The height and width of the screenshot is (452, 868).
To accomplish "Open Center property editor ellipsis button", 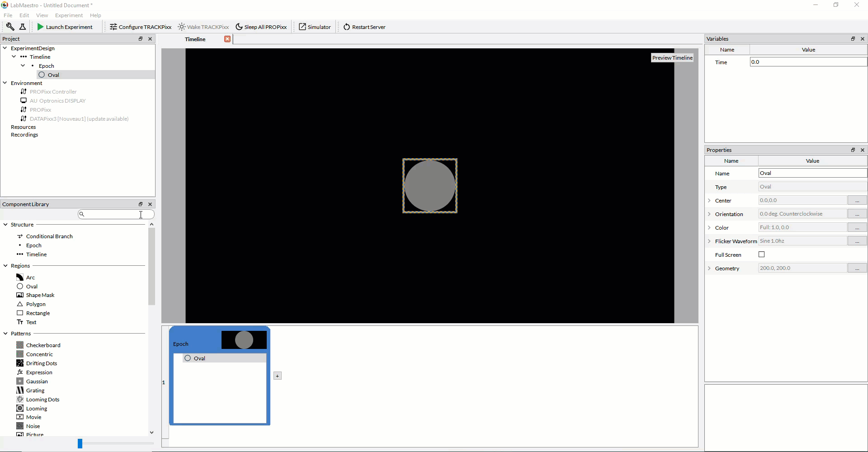I will click(857, 201).
